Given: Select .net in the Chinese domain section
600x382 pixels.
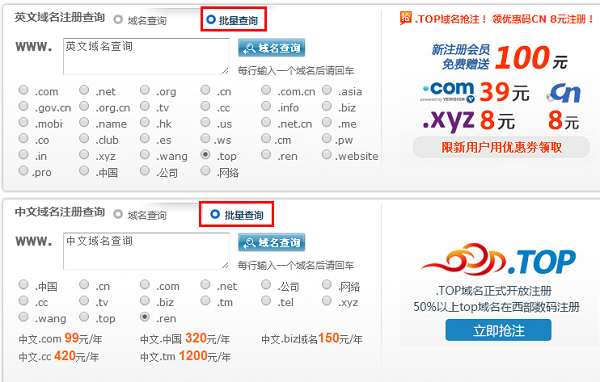Looking at the screenshot, I should pos(205,285).
